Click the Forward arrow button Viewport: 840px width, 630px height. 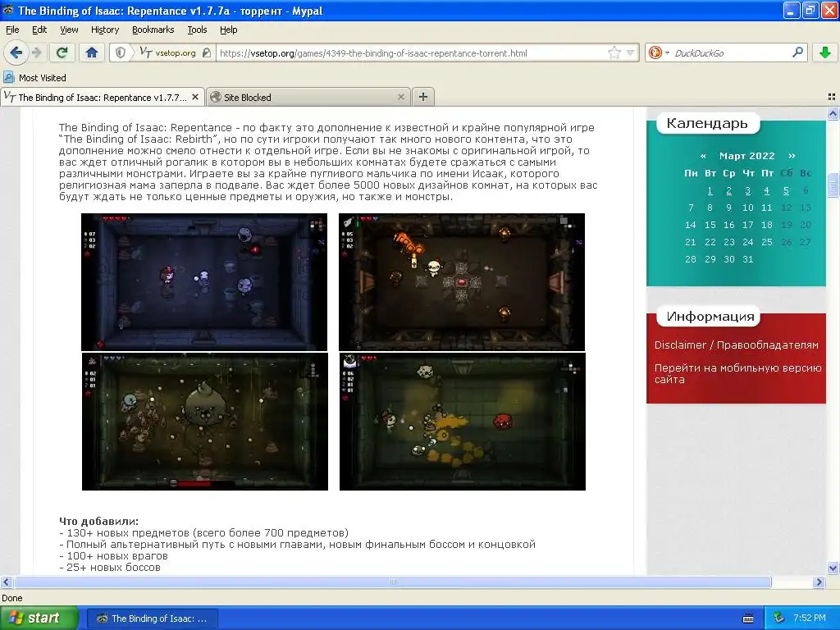[x=36, y=52]
